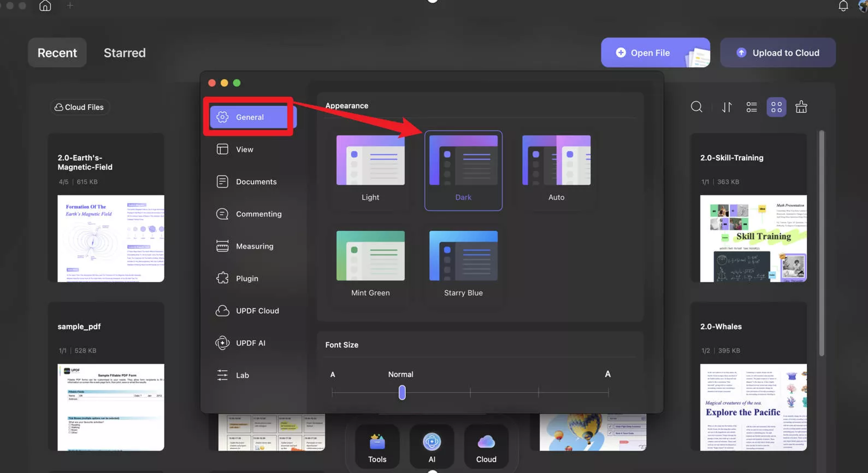
Task: Maximize the settings window with green button
Action: click(237, 83)
